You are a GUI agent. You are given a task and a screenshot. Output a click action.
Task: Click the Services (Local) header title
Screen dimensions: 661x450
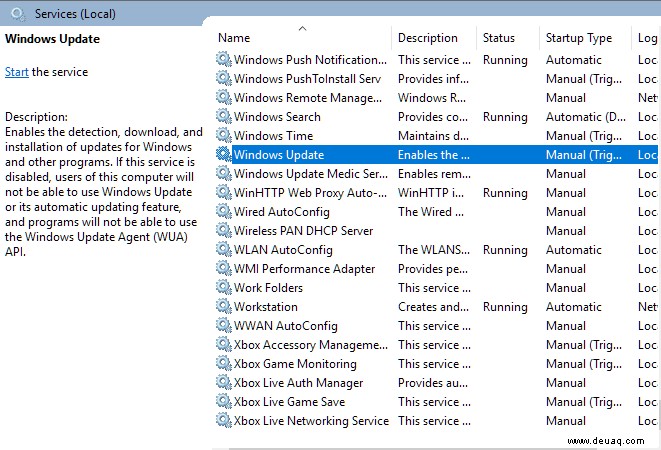[75, 14]
